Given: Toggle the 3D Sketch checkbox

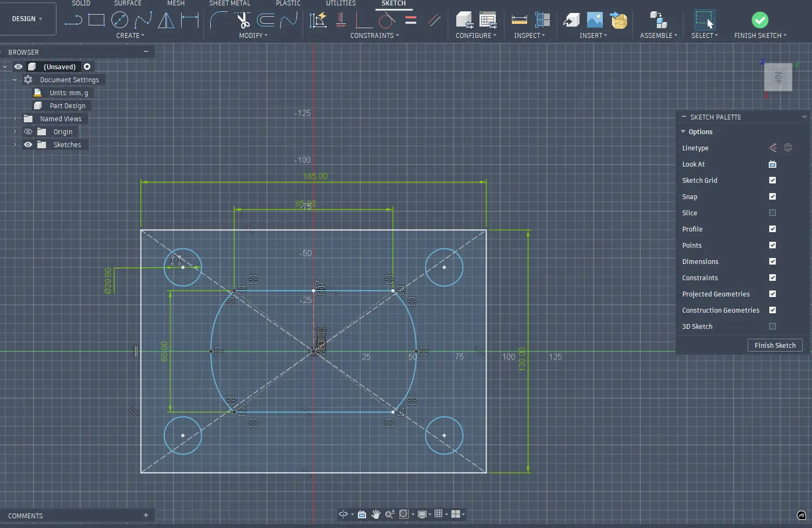Looking at the screenshot, I should [773, 326].
